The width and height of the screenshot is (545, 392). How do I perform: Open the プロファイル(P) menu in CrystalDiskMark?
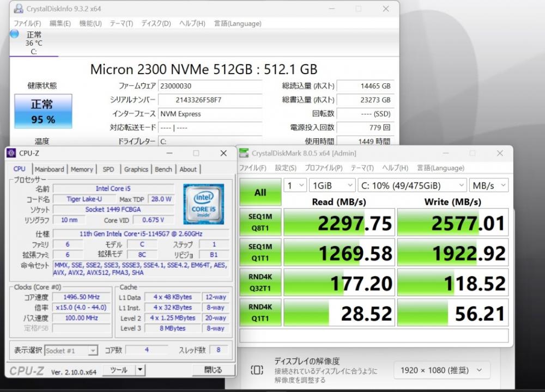[324, 168]
